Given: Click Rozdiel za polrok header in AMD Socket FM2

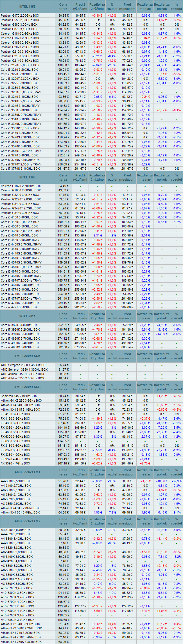Looking at the screenshot, I should pos(162,521).
